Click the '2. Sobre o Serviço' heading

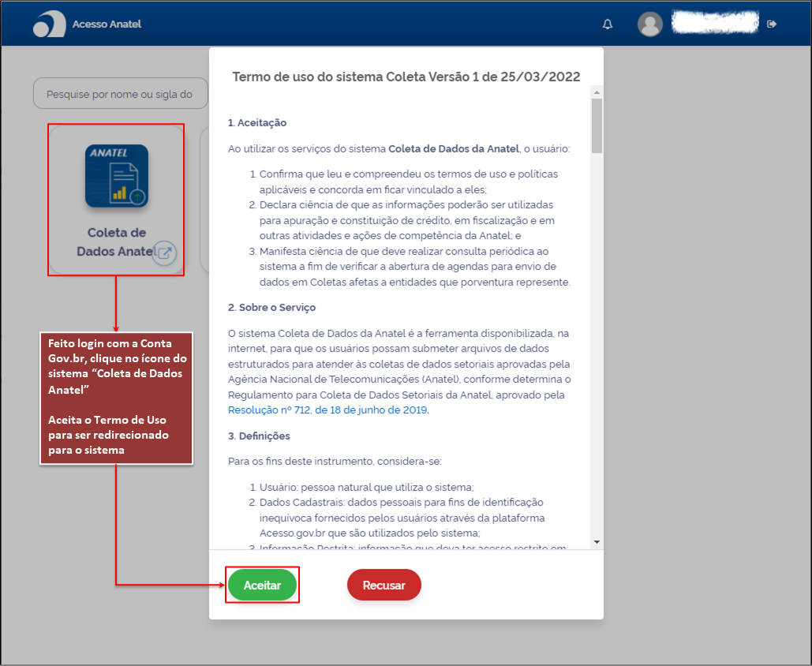(271, 308)
